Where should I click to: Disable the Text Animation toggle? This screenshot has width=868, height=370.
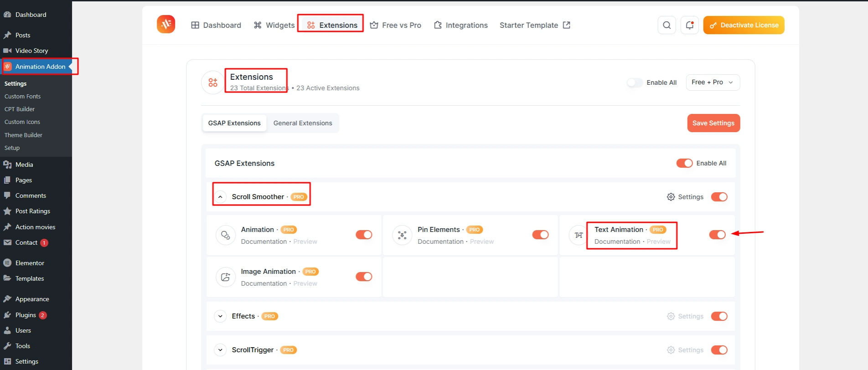tap(717, 235)
